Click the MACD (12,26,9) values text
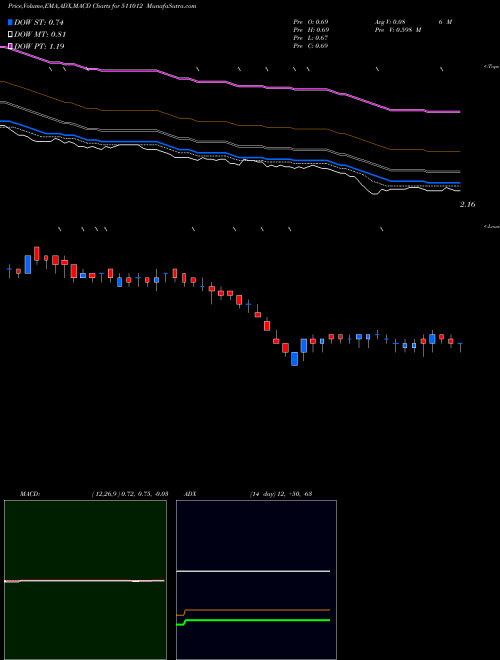The height and width of the screenshot is (660, 500). [x=130, y=494]
